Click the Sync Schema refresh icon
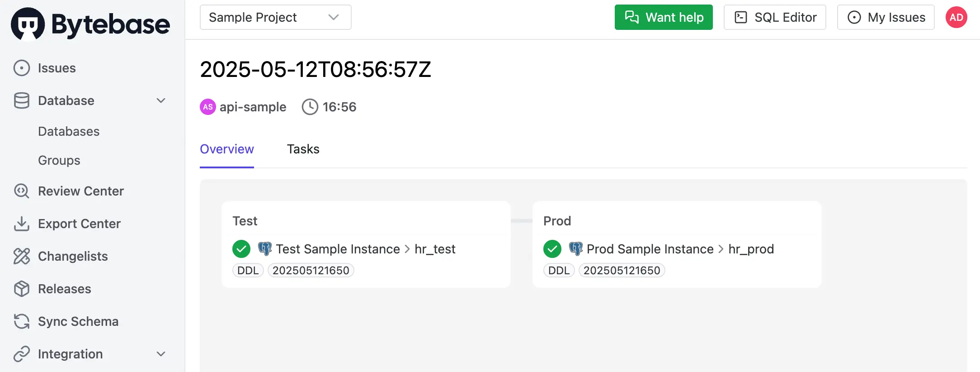The image size is (980, 372). 22,321
